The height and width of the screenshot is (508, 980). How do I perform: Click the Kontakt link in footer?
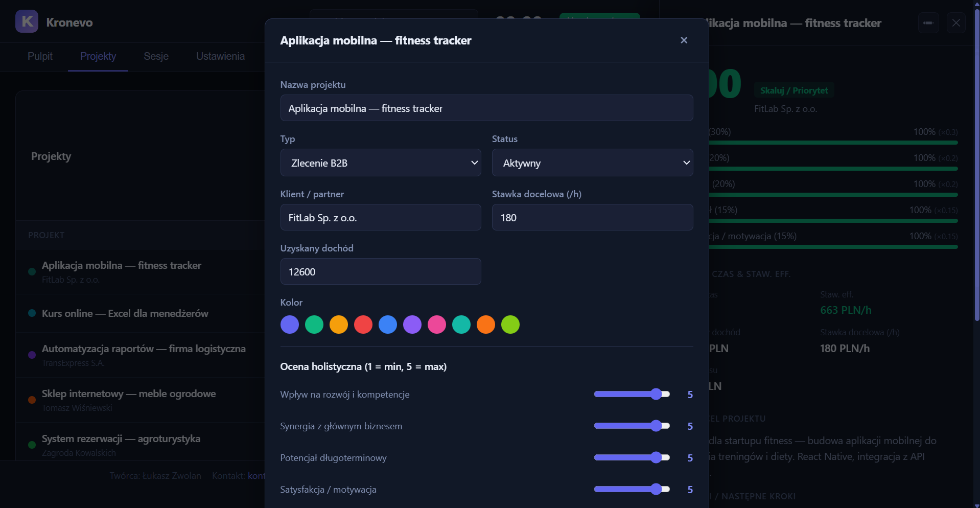pos(256,476)
